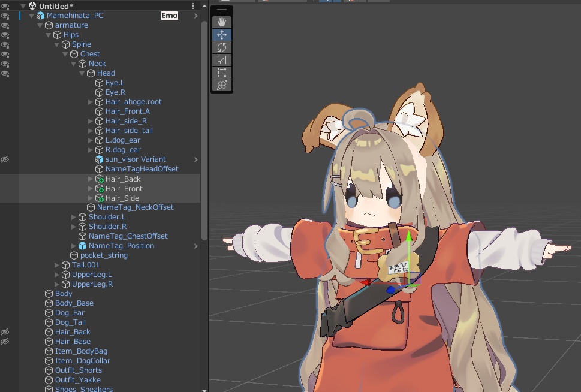Viewport: 581px width, 392px height.
Task: Open prefab arrow for Mamehinata_PC
Action: [x=195, y=16]
